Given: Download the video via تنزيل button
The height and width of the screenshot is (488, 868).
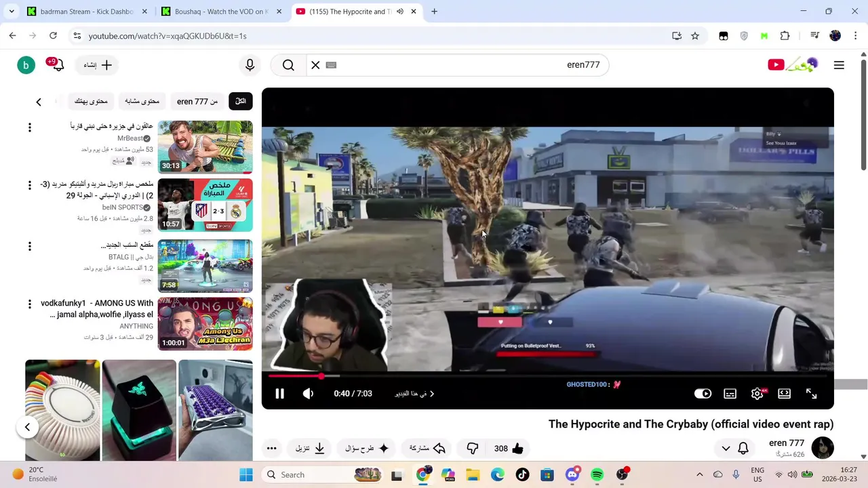Looking at the screenshot, I should coord(310,448).
